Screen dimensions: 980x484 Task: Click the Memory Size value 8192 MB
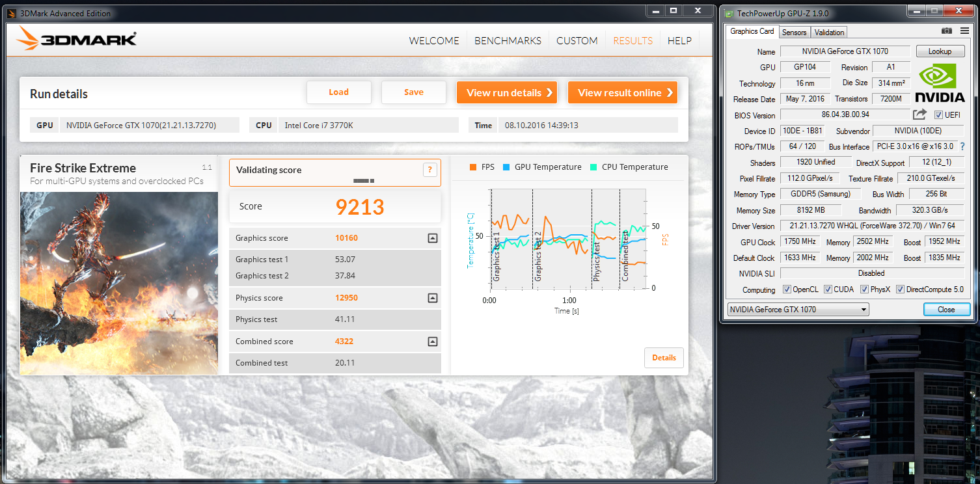[811, 210]
